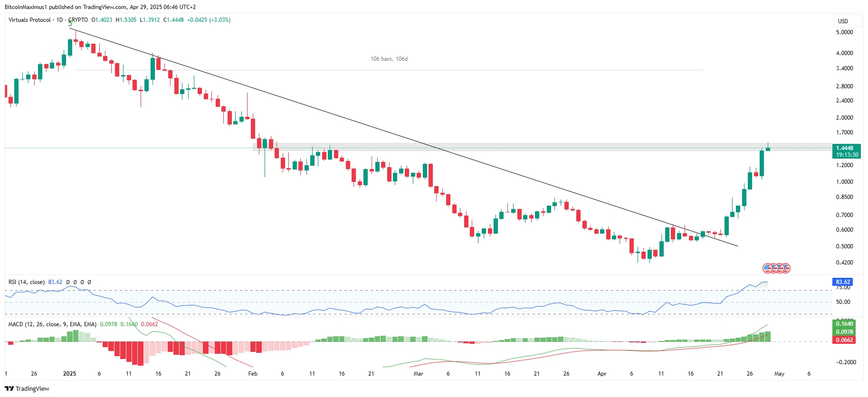Click the blue 83.62 RSI axis badge

click(x=843, y=282)
